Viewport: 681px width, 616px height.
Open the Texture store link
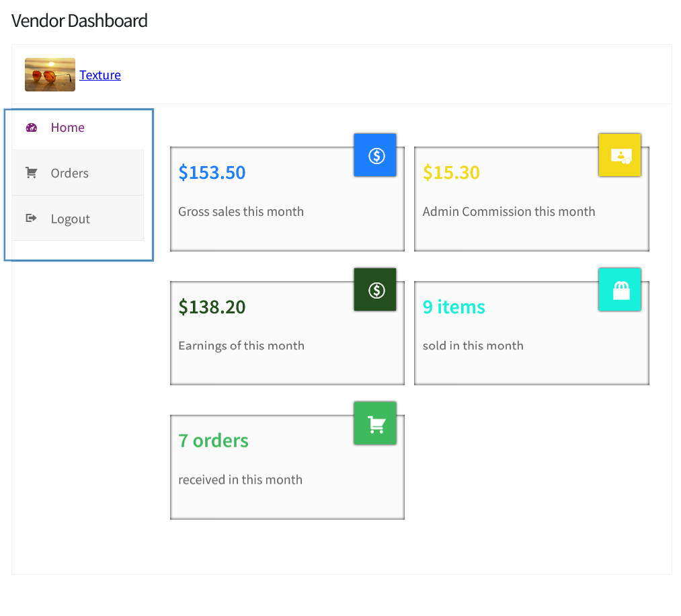pyautogui.click(x=99, y=75)
